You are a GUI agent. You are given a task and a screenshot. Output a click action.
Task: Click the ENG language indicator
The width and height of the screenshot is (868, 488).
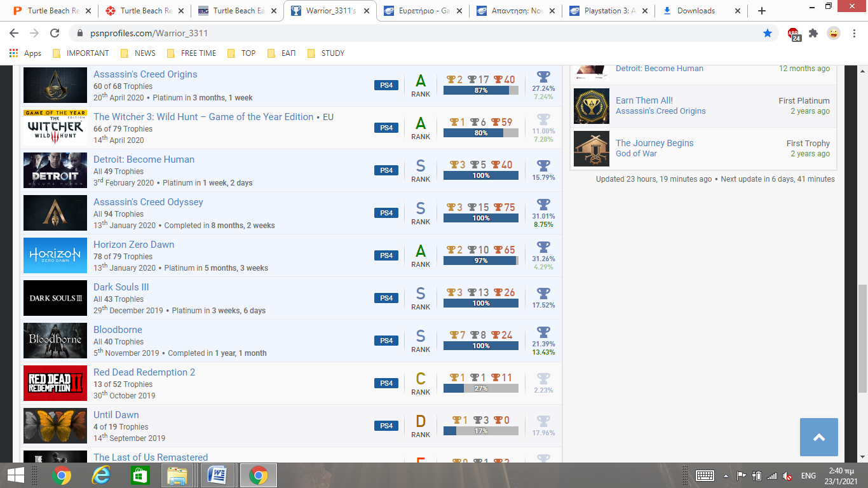point(808,475)
